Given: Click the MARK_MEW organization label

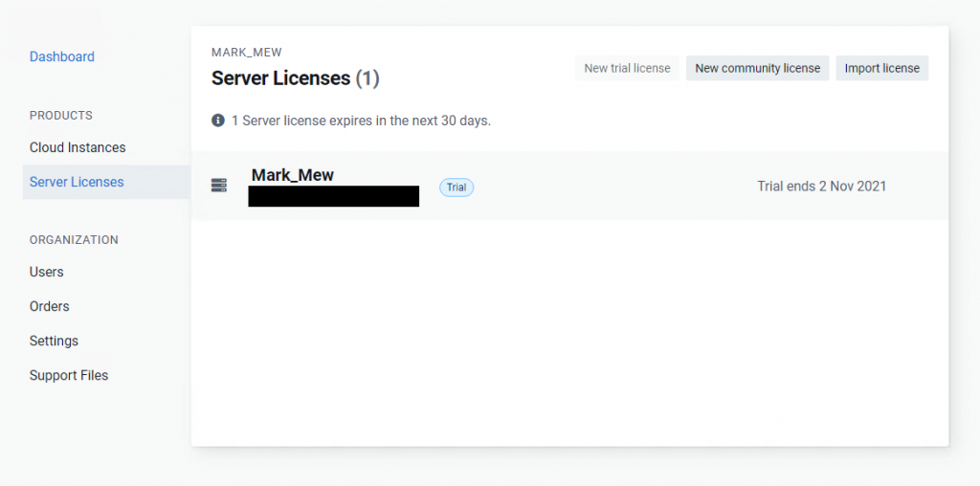Looking at the screenshot, I should 246,53.
